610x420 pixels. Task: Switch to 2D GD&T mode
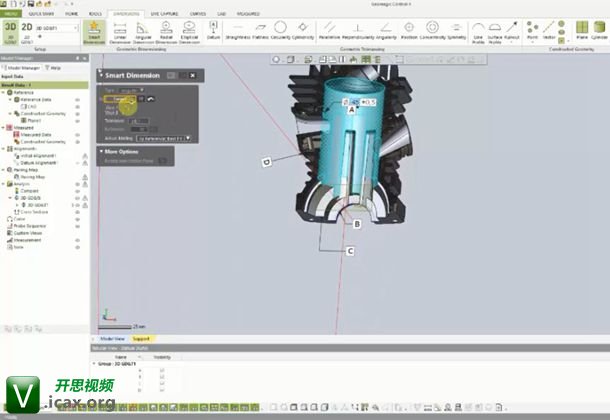pyautogui.click(x=27, y=32)
